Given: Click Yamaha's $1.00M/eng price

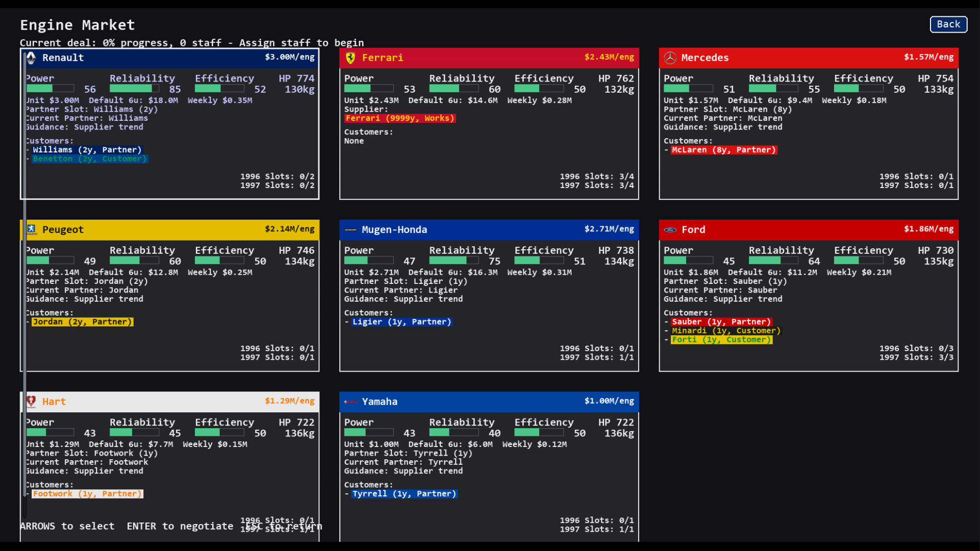Looking at the screenshot, I should (609, 401).
